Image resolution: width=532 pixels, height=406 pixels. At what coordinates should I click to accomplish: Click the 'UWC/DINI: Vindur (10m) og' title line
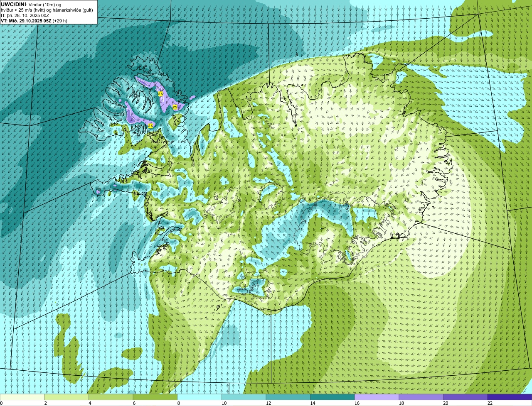pyautogui.click(x=31, y=4)
